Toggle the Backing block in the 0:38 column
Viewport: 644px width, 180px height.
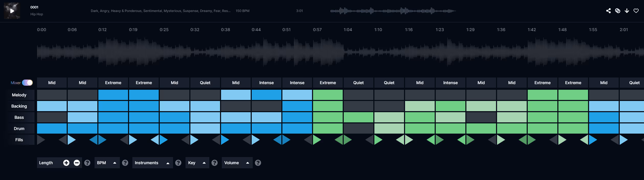[x=236, y=106]
